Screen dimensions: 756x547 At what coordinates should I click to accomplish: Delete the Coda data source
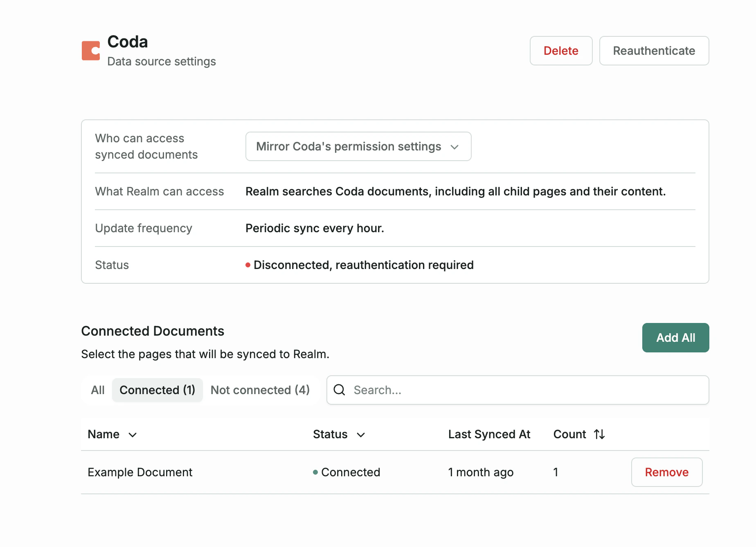tap(561, 51)
